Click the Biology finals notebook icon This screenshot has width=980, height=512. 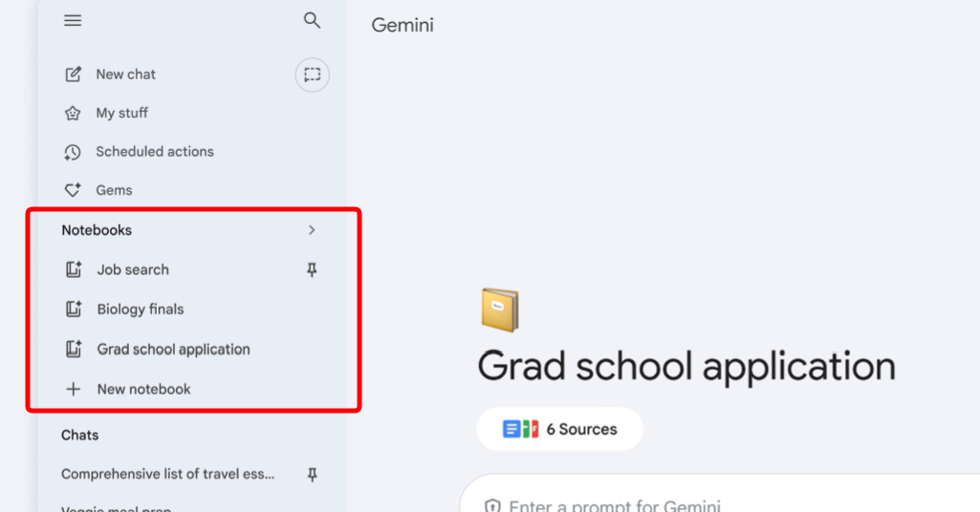[x=74, y=309]
